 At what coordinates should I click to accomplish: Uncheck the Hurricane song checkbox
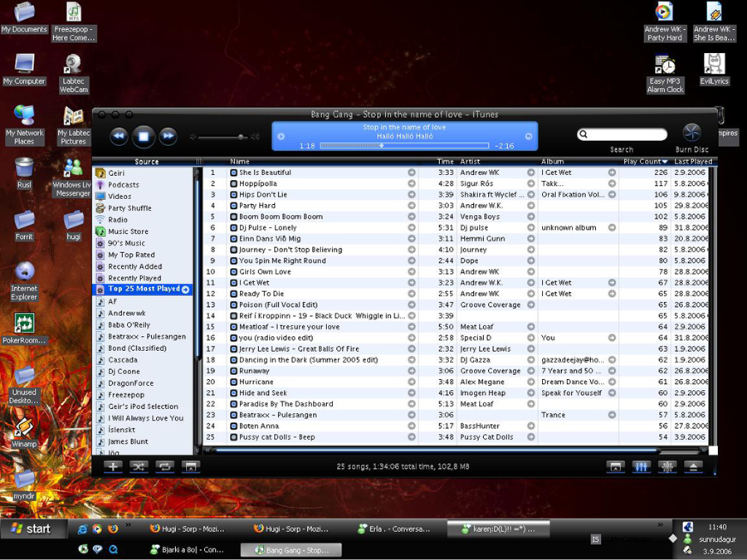click(233, 382)
